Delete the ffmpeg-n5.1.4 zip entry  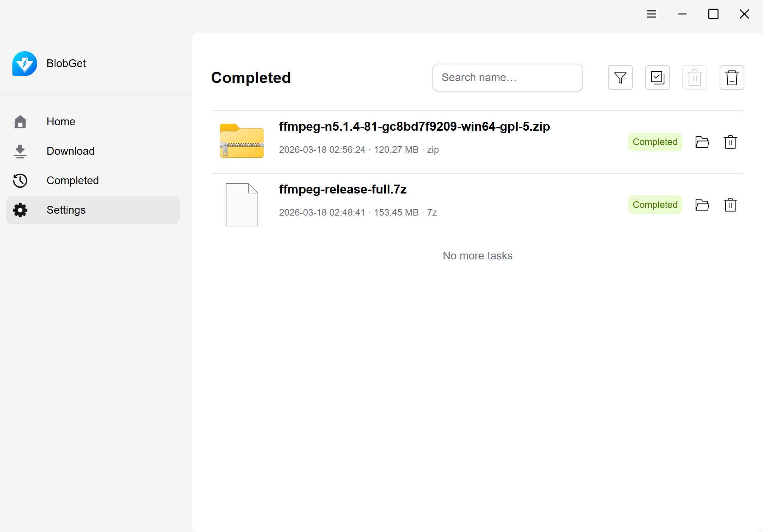pos(730,142)
